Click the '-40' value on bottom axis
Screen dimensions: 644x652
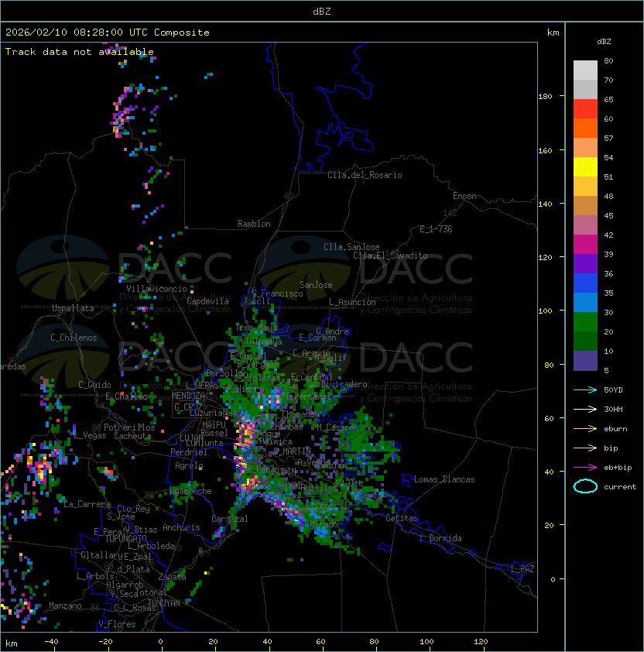(51, 642)
